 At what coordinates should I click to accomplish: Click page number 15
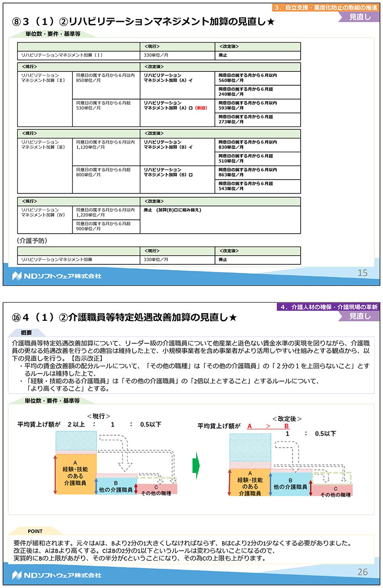click(363, 273)
